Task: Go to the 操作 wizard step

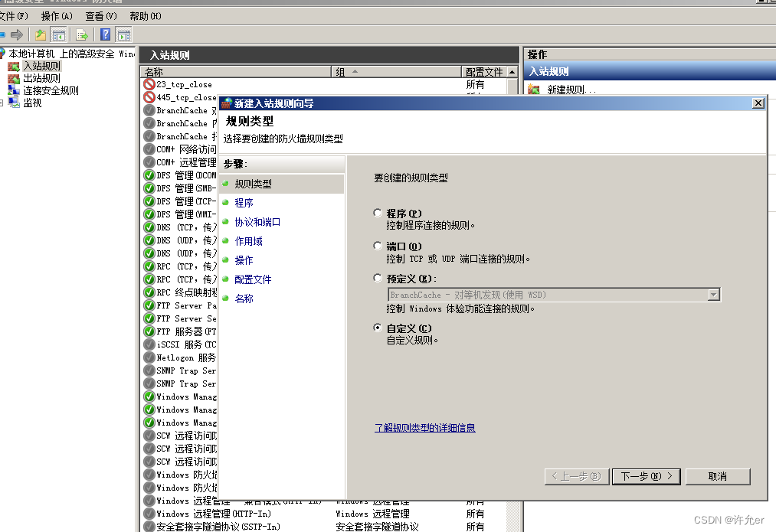Action: (x=244, y=260)
